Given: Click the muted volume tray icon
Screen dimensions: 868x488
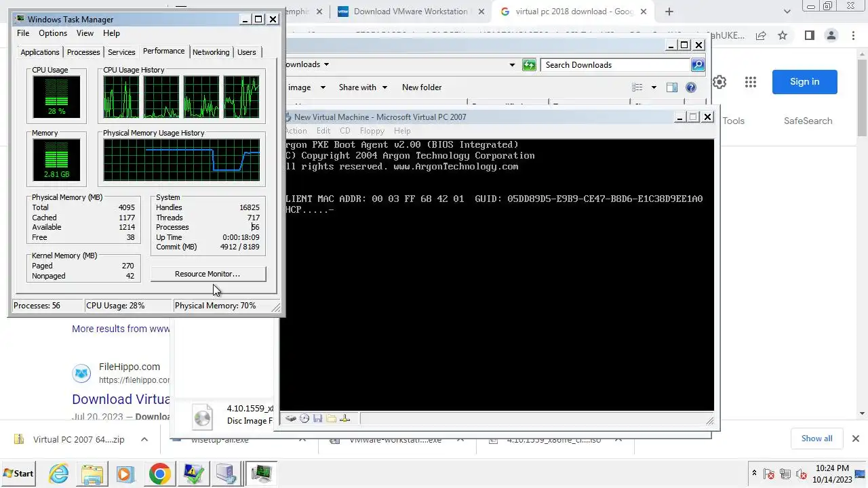Looking at the screenshot, I should [802, 474].
